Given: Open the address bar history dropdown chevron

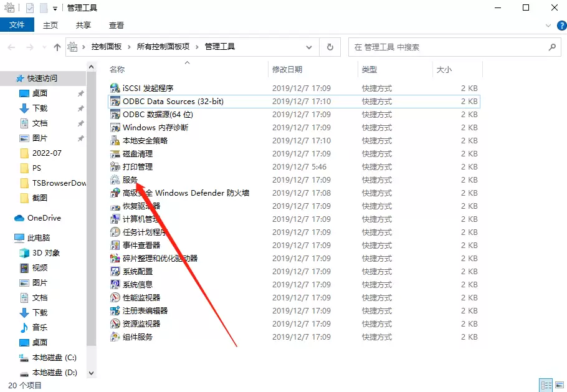Looking at the screenshot, I should [x=309, y=47].
